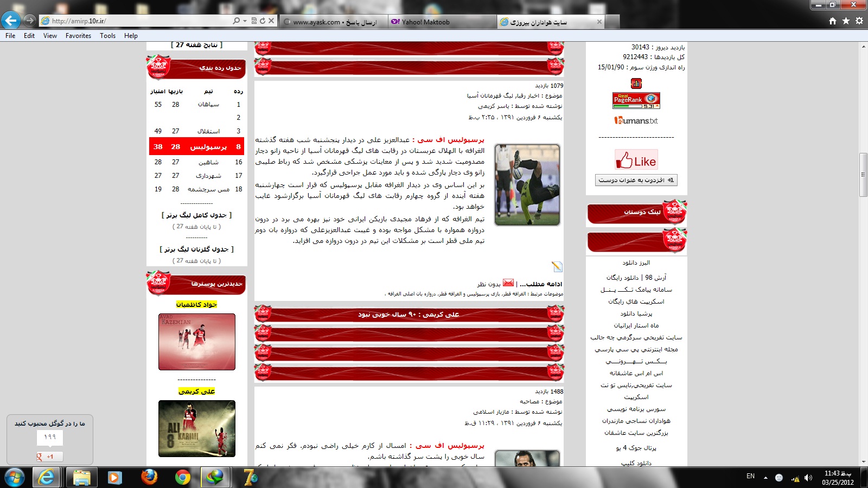Image resolution: width=868 pixels, height=488 pixels.
Task: Click the 'البرز دانلود' friend link
Action: pos(636,262)
